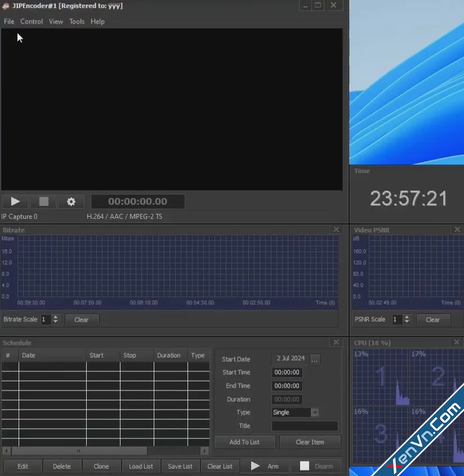Close the CPU panel
Image resolution: width=464 pixels, height=476 pixels.
coord(457,342)
